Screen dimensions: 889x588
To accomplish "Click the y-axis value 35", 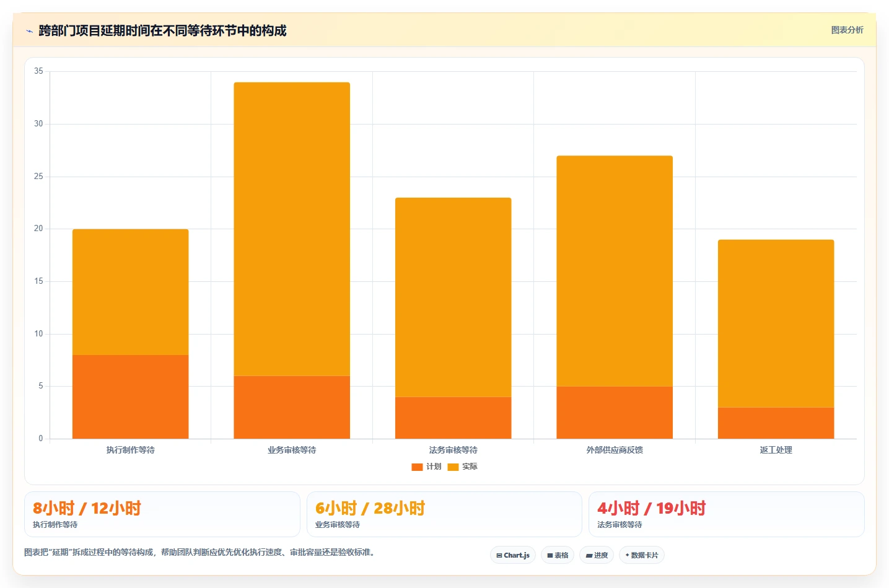I will pos(38,71).
